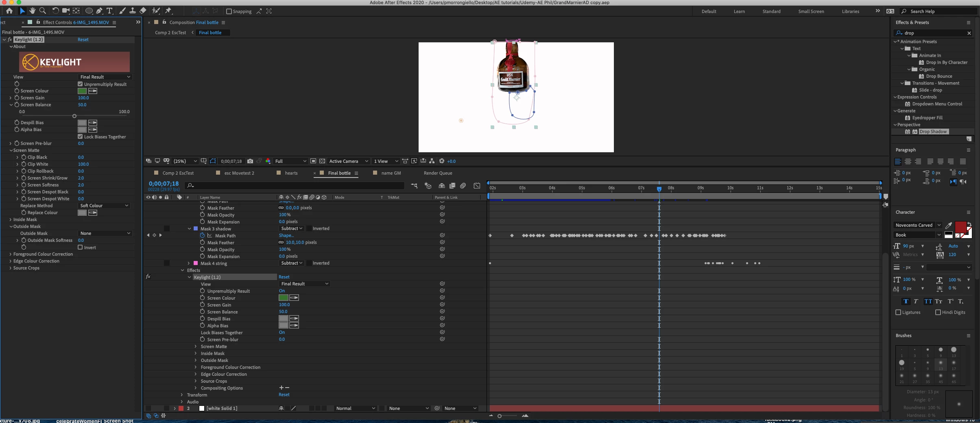980x423 pixels.
Task: Enable Motion Blur switch in timeline header
Action: 463,186
